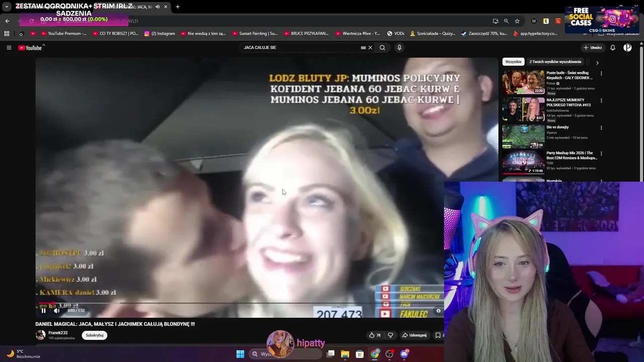Viewport: 644px width, 362px height.
Task: Open 'NAJLEPSZE MOMENTY POLSKIEGO TWITCHA #413' title
Action: click(x=569, y=103)
